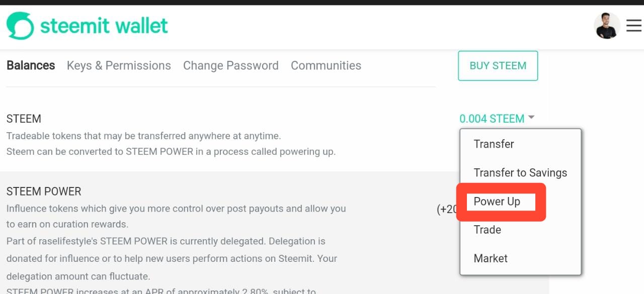The height and width of the screenshot is (294, 644).
Task: Go to the Change Password tab
Action: click(230, 65)
